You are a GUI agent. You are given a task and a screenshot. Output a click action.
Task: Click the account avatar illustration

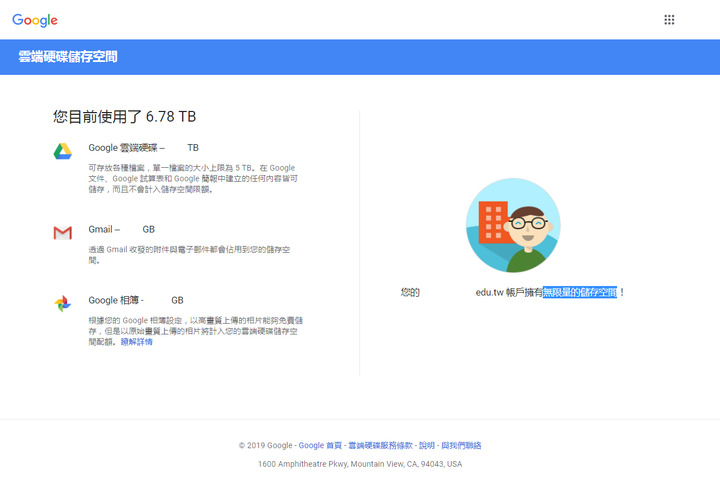513,225
